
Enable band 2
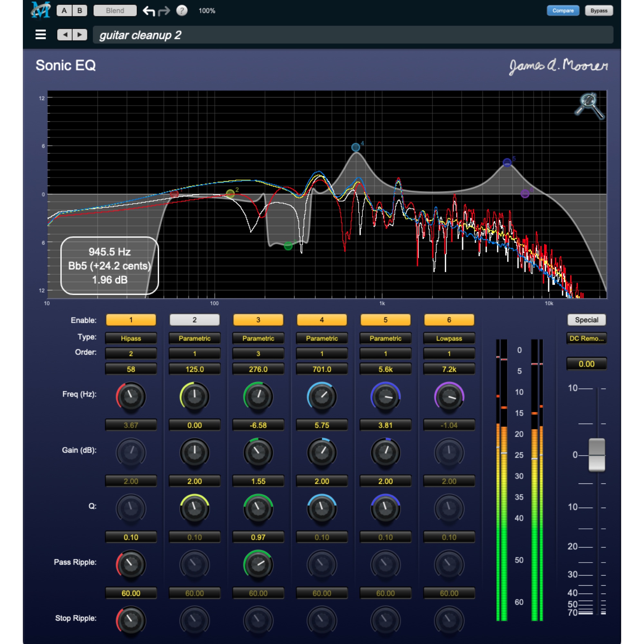(x=194, y=320)
